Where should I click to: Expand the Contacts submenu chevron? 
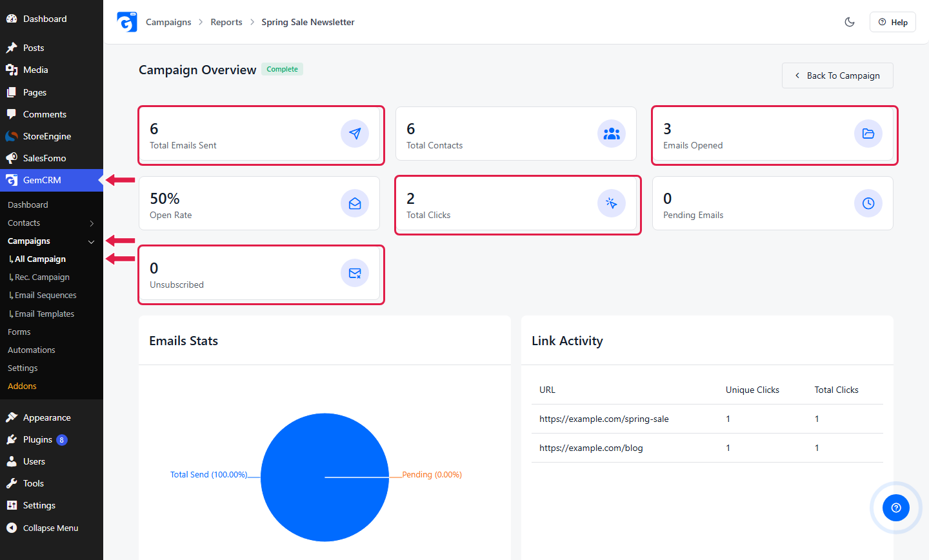coord(92,223)
